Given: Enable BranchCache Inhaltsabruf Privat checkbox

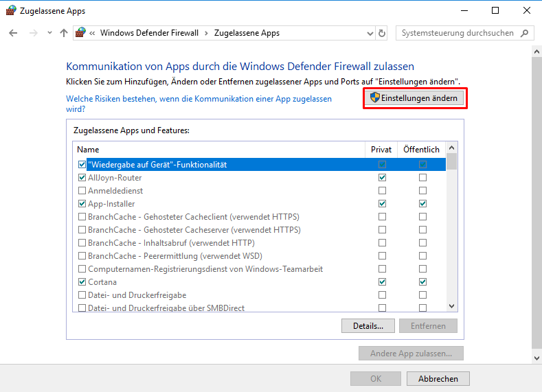Looking at the screenshot, I should point(382,243).
